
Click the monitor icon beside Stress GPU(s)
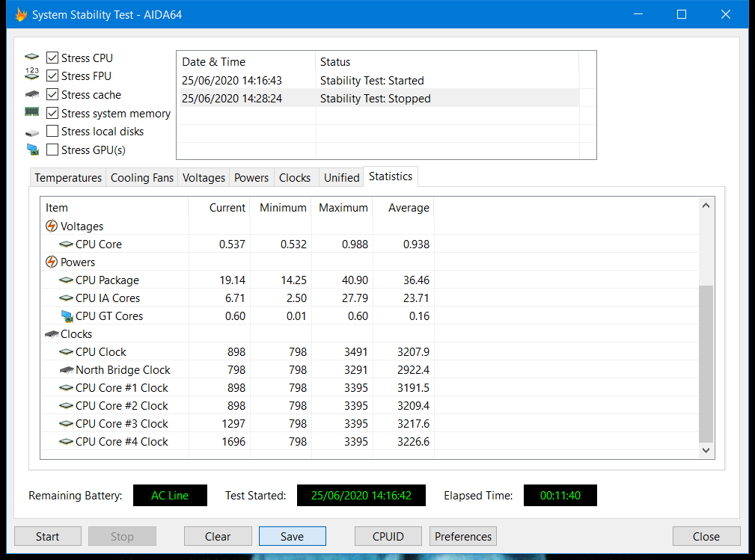click(33, 150)
